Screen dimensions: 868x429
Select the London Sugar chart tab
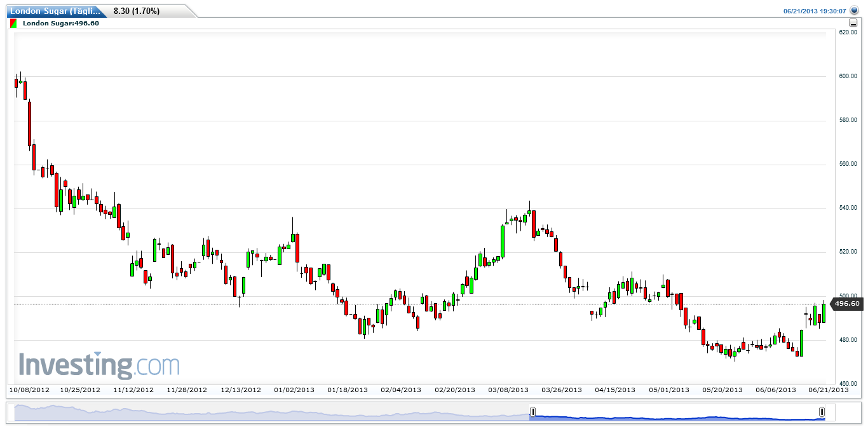(55, 11)
